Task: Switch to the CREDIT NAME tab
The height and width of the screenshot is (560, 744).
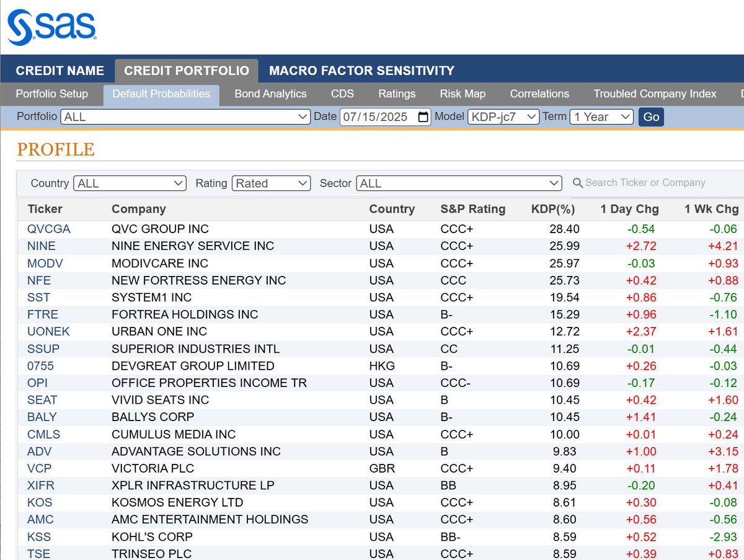Action: pos(60,71)
